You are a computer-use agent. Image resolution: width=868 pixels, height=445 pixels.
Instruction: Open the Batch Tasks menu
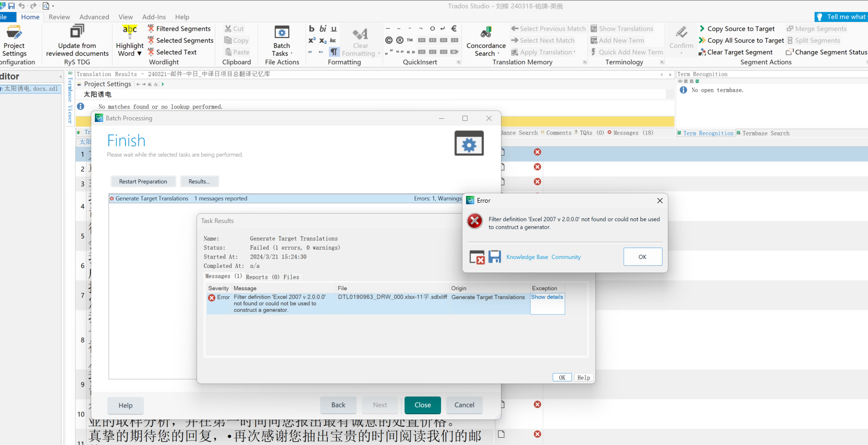282,41
